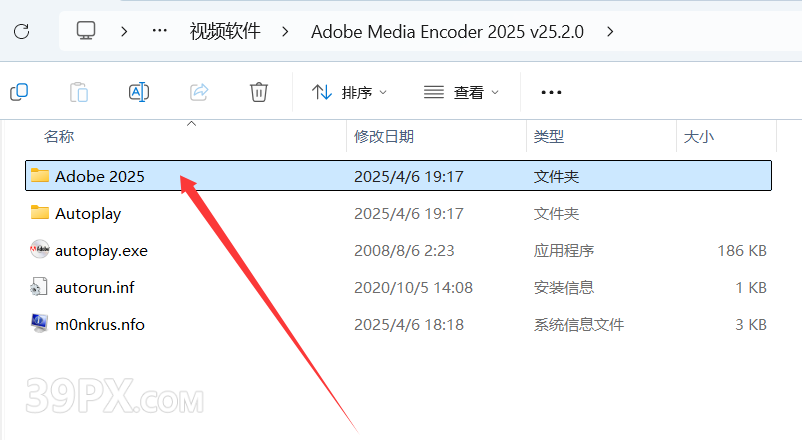Sort by 名称 column header

(x=59, y=137)
